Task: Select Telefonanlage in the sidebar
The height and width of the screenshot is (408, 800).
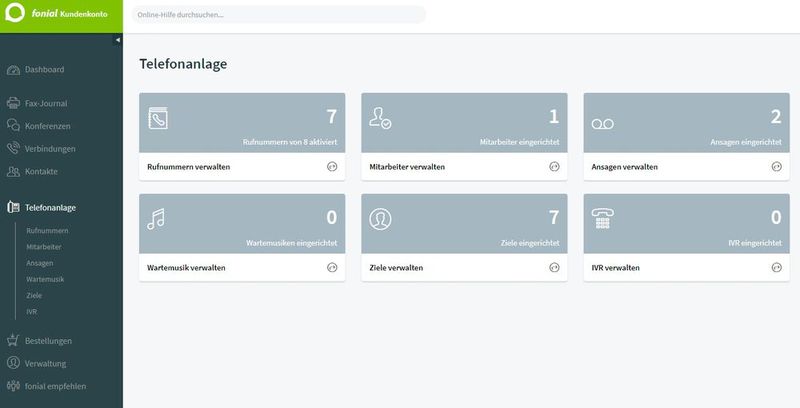Action: [x=51, y=208]
